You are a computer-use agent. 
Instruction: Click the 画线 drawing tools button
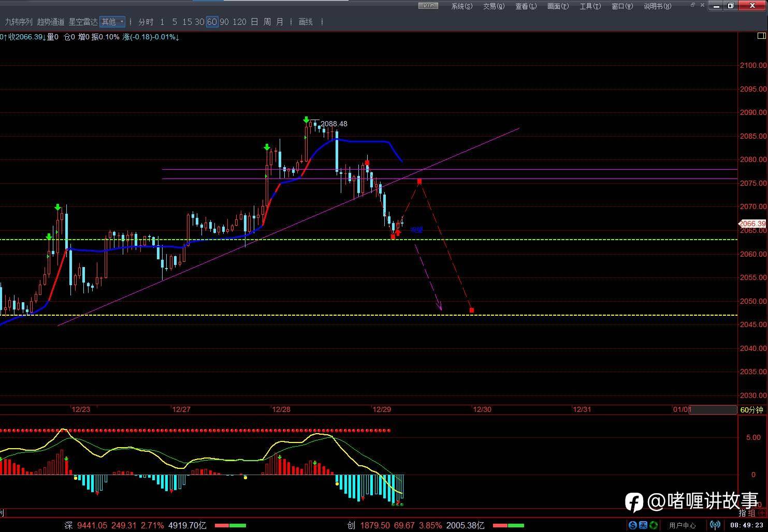point(306,22)
